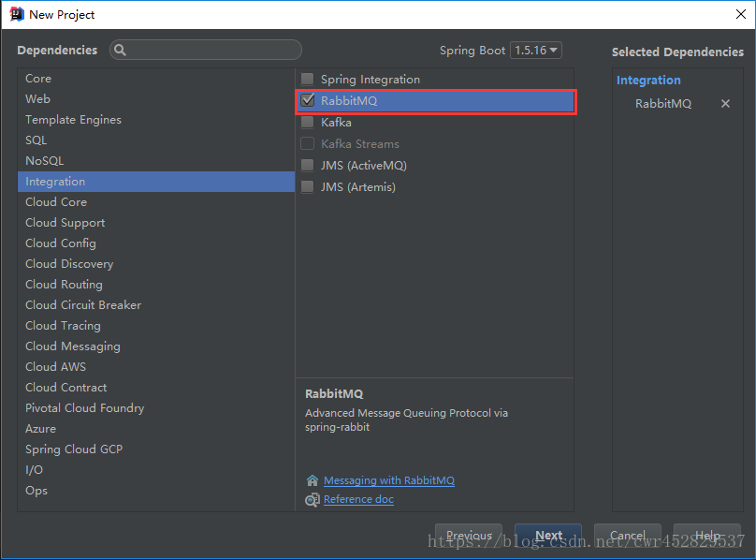Select the Core category
This screenshot has width=756, height=560.
(x=155, y=79)
